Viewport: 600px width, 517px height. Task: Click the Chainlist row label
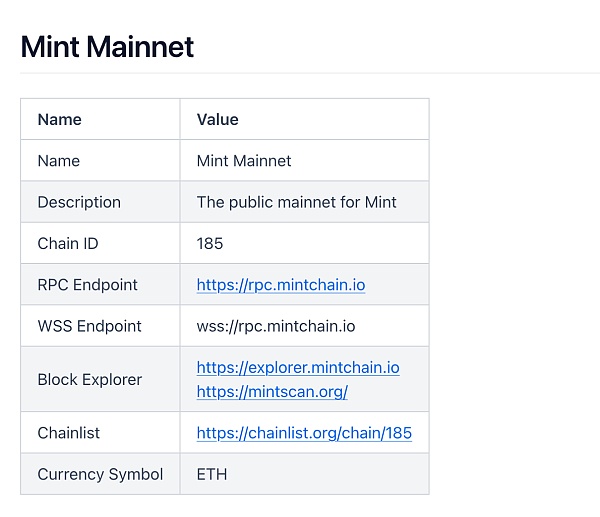click(68, 433)
